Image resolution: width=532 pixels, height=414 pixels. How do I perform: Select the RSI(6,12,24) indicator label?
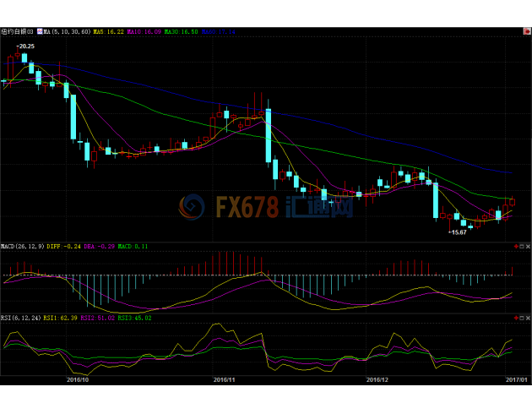21,318
